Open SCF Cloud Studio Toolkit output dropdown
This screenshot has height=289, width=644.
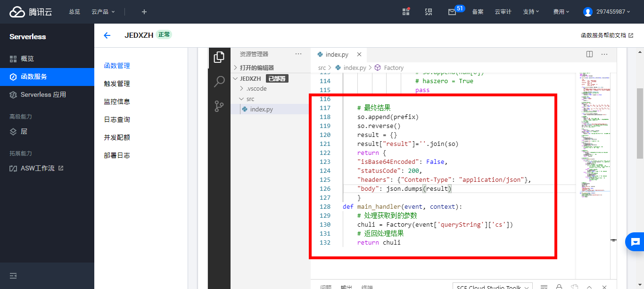coord(493,287)
